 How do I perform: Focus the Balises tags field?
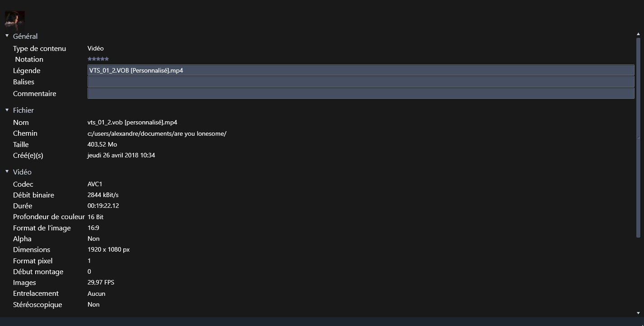361,82
